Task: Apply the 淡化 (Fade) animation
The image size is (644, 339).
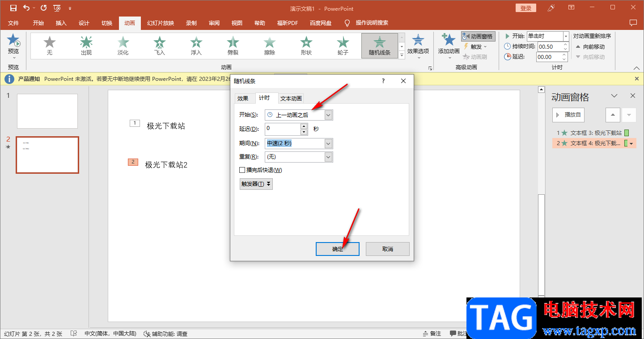Action: 123,46
